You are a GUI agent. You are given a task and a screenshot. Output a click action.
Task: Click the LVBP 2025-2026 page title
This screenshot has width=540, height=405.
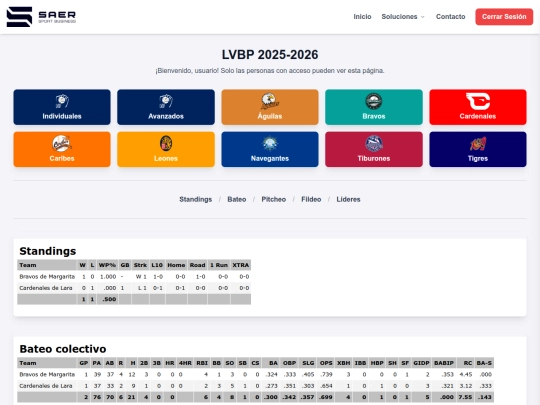(270, 54)
